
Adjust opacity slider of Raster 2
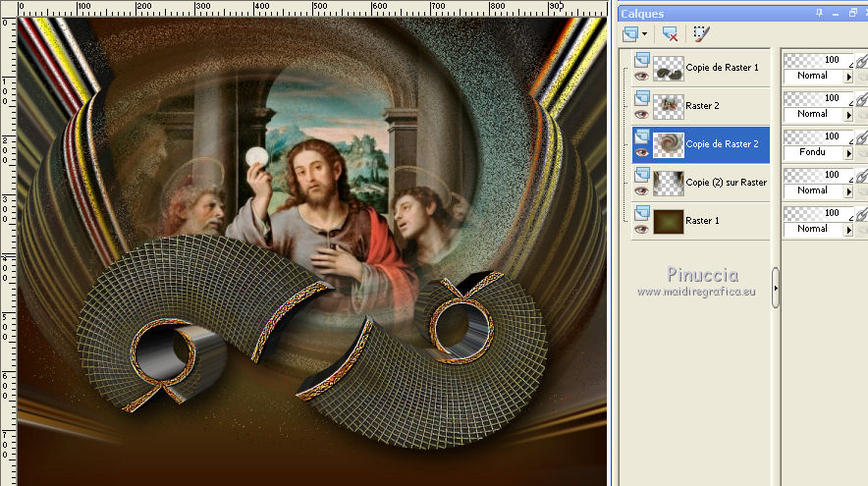click(818, 98)
